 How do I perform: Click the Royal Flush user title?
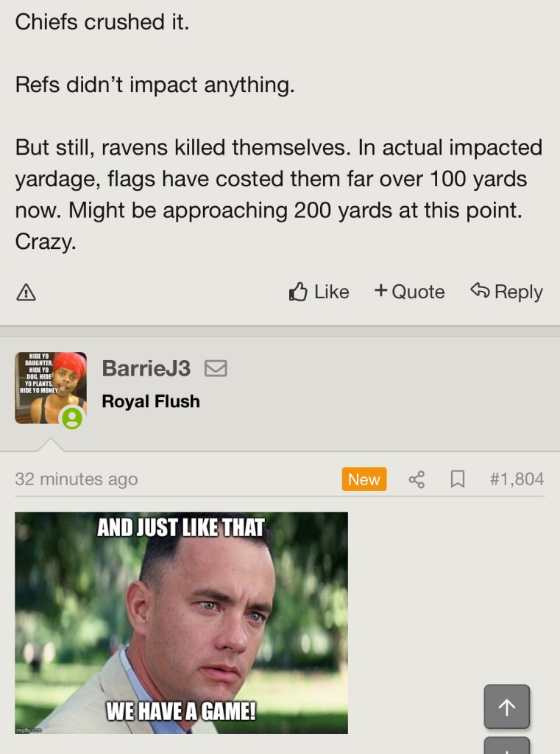[x=151, y=401]
